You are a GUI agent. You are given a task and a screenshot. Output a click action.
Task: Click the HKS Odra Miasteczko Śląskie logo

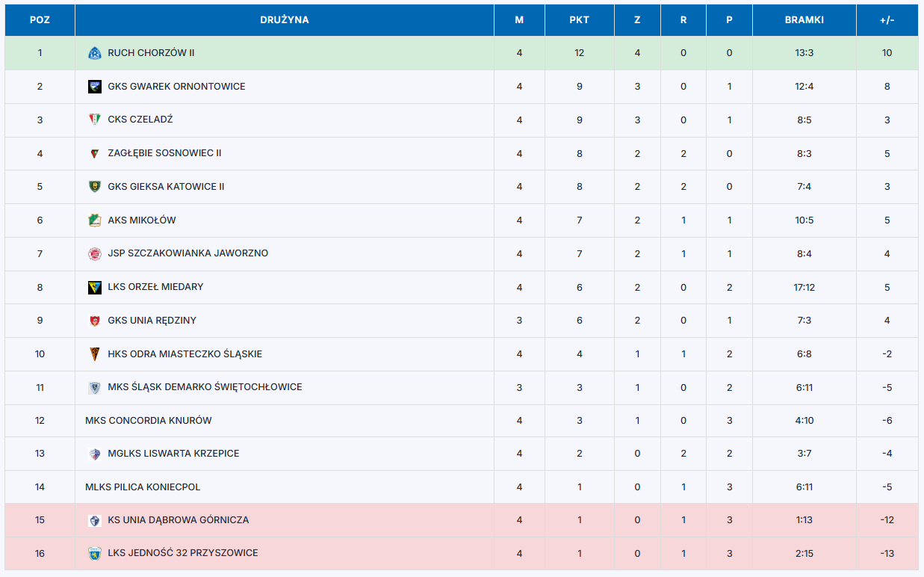click(x=94, y=354)
